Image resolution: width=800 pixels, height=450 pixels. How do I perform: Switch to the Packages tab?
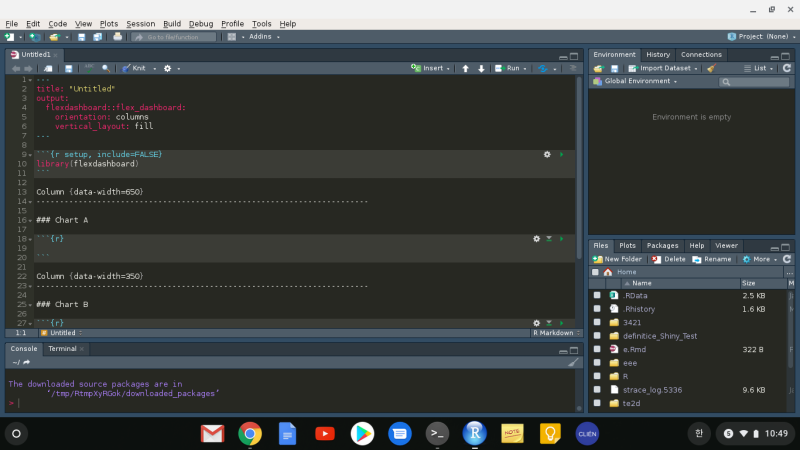click(662, 245)
